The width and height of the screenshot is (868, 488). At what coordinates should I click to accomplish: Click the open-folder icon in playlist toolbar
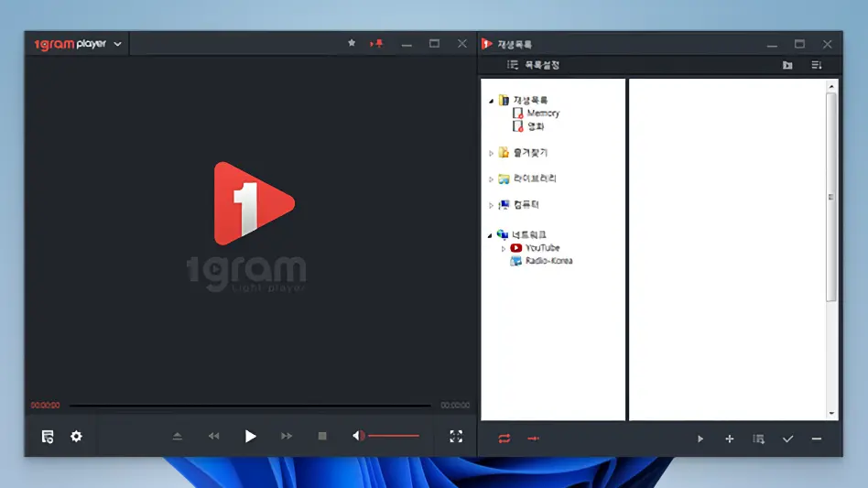[x=787, y=65]
